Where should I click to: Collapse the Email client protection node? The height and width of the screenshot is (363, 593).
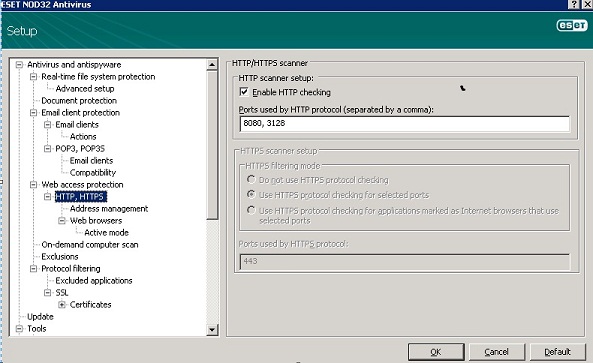coord(33,113)
